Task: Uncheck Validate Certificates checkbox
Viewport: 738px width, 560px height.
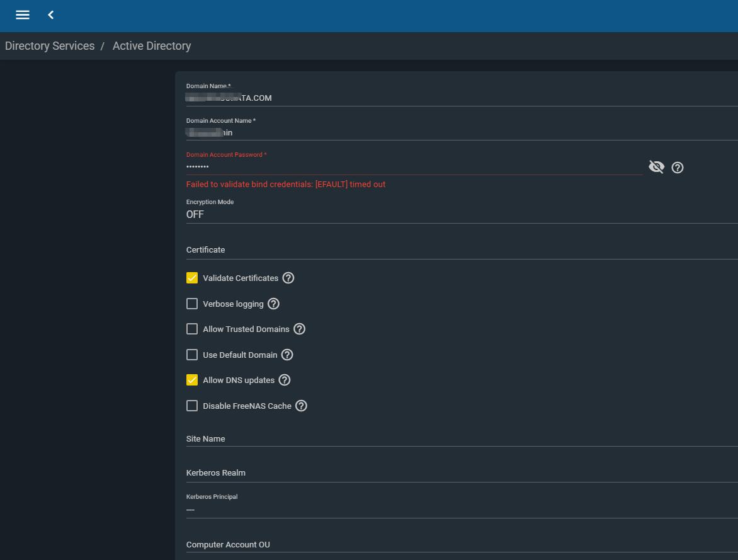Action: pyautogui.click(x=192, y=278)
